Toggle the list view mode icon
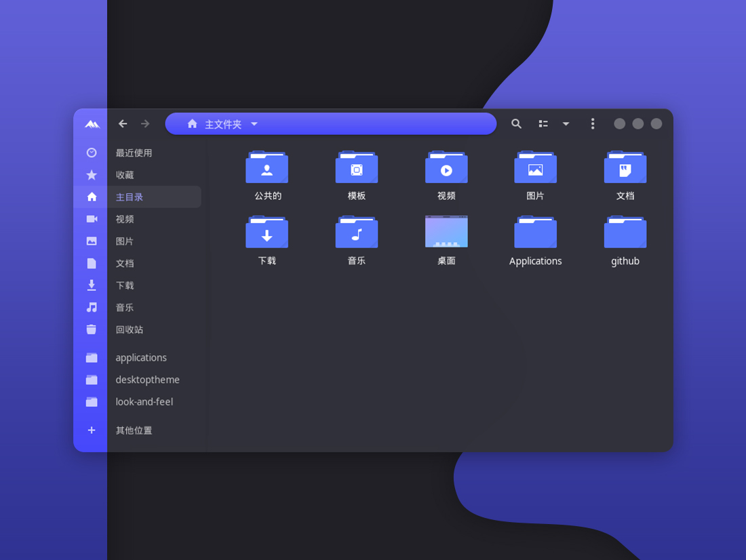The width and height of the screenshot is (746, 560). pyautogui.click(x=543, y=123)
